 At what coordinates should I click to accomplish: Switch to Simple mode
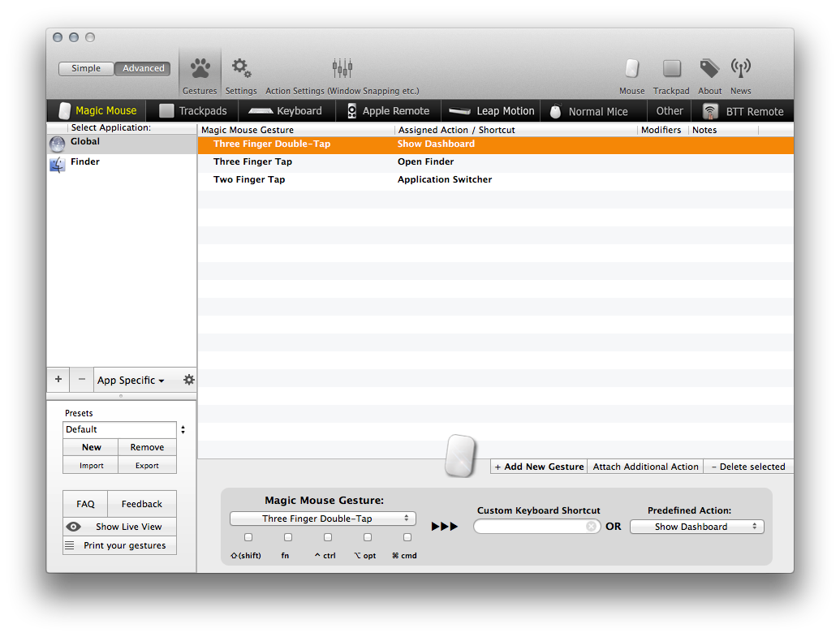coord(86,69)
